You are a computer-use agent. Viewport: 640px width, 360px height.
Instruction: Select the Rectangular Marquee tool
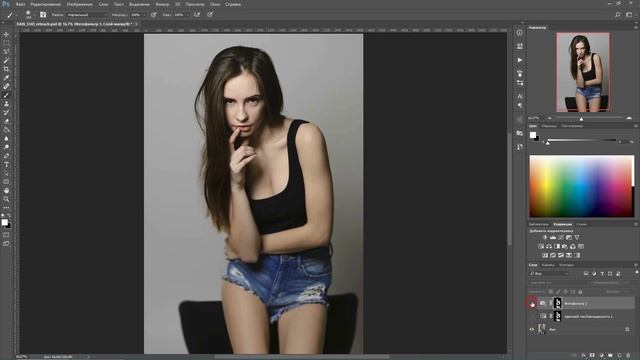coord(6,43)
